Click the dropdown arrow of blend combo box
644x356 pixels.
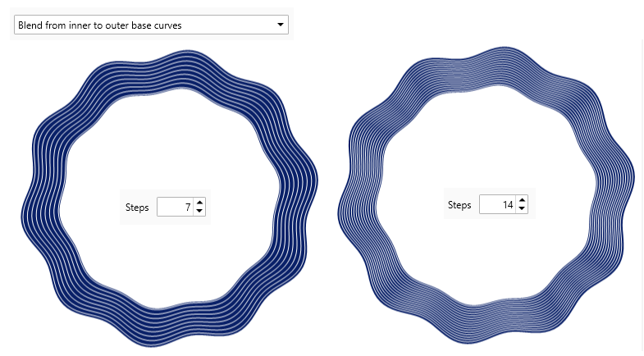click(281, 25)
